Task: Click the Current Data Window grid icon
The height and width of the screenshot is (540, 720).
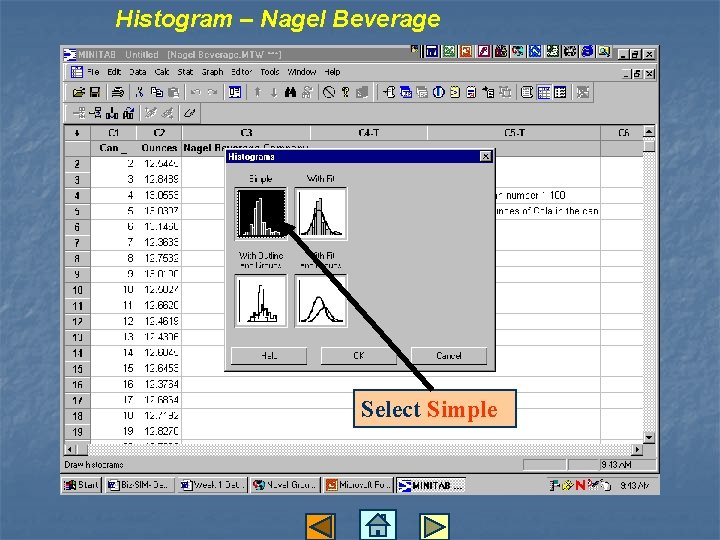Action: click(x=544, y=92)
